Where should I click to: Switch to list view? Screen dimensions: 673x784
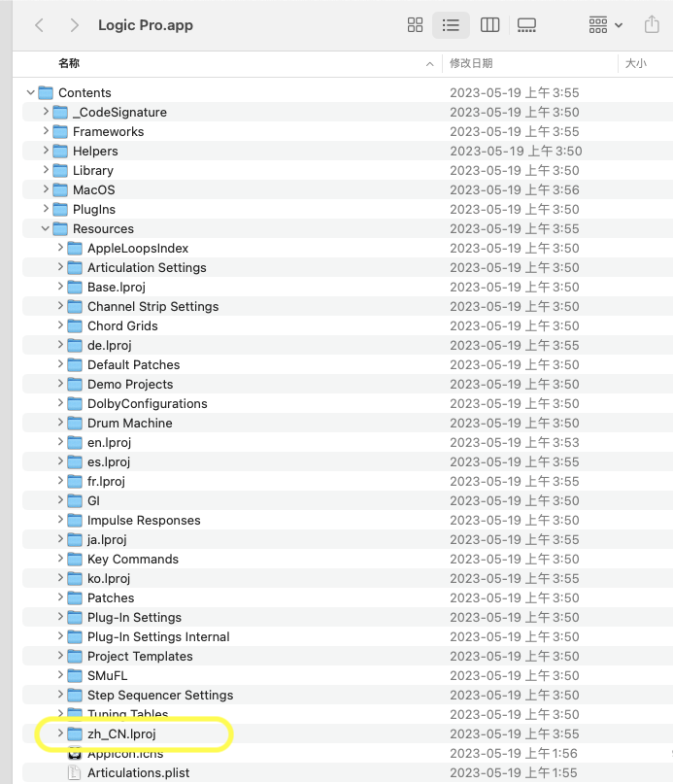pyautogui.click(x=451, y=25)
